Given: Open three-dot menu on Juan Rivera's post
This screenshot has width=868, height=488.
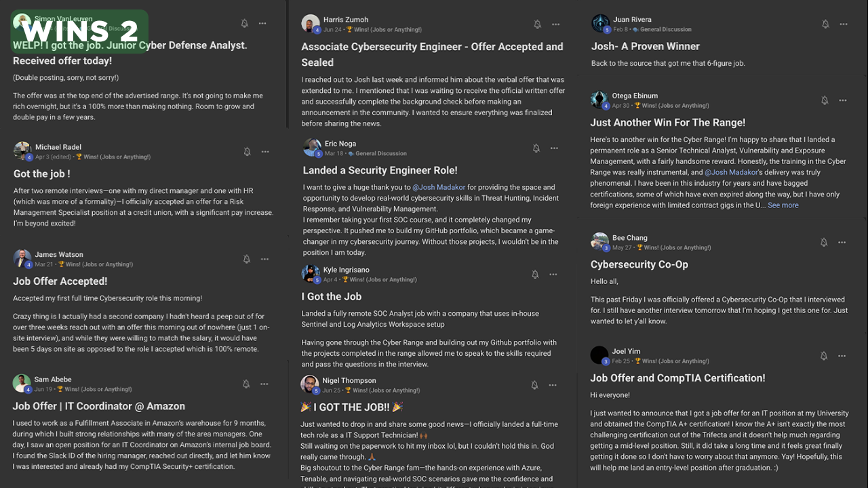Looking at the screenshot, I should (x=844, y=24).
